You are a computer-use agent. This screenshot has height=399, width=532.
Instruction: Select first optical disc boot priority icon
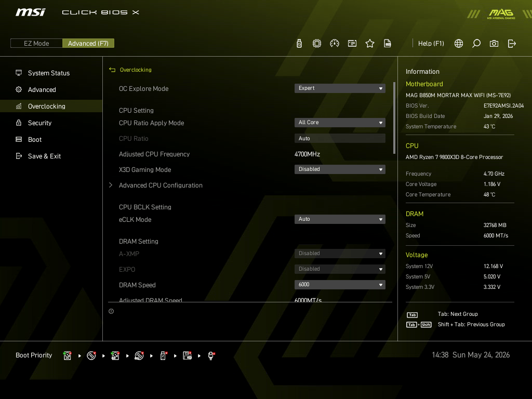click(91, 355)
